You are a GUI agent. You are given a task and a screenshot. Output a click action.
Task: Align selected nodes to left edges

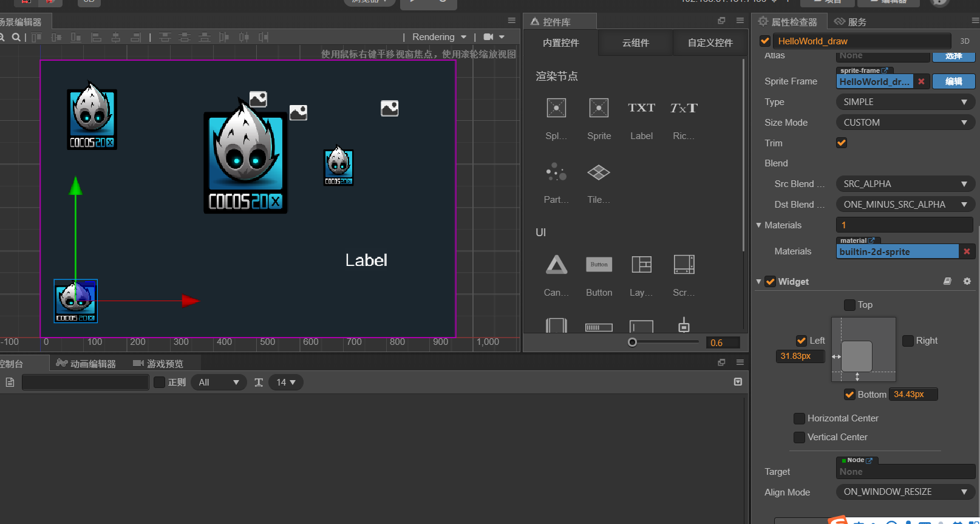click(96, 37)
